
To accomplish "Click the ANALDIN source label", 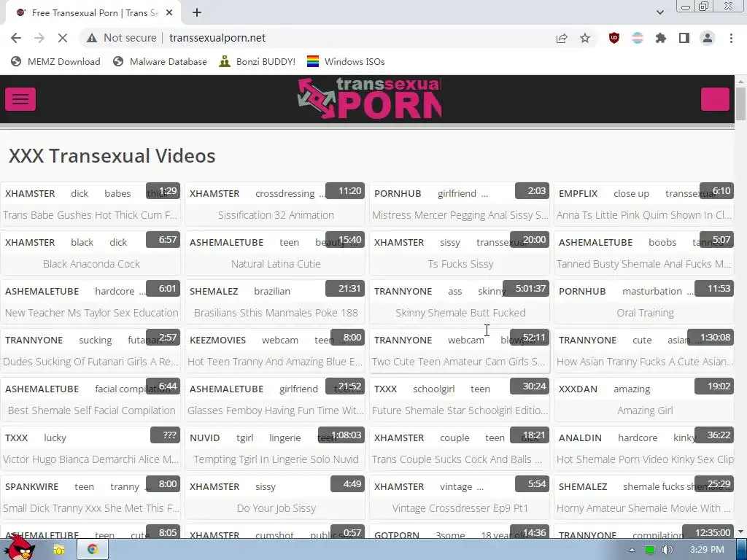I will (580, 438).
